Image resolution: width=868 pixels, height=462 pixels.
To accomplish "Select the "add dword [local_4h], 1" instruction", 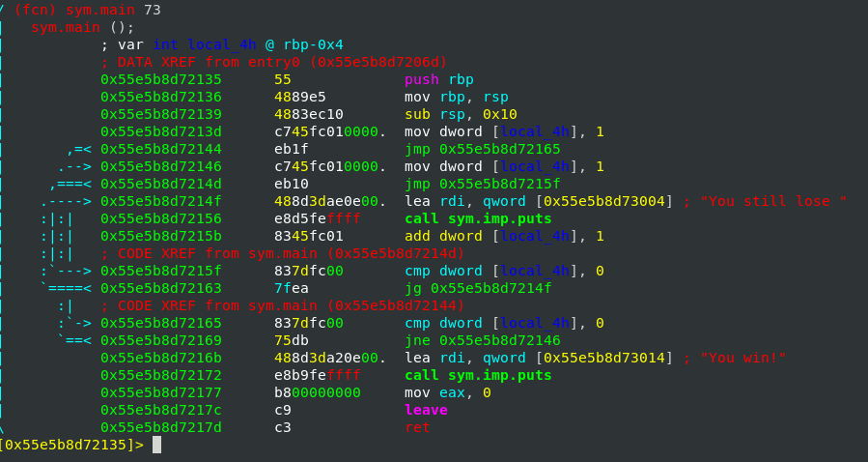I will pos(504,236).
